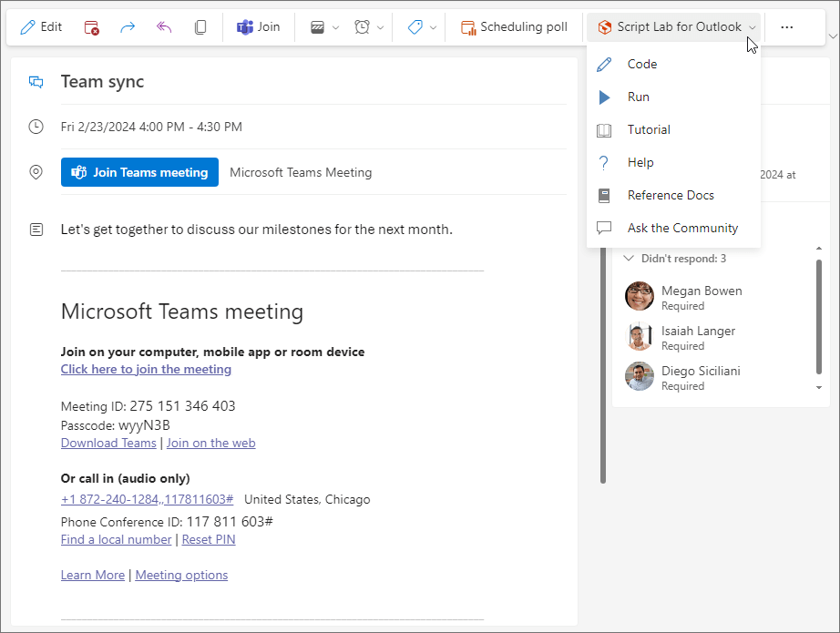Open the Reminder dropdown chevron
Viewport: 840px width, 633px height.
(x=380, y=27)
